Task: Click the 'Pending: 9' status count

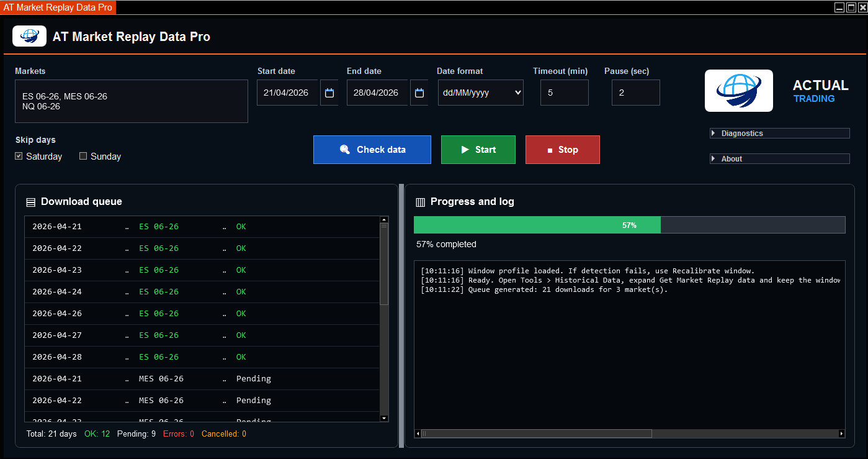Action: 136,434
